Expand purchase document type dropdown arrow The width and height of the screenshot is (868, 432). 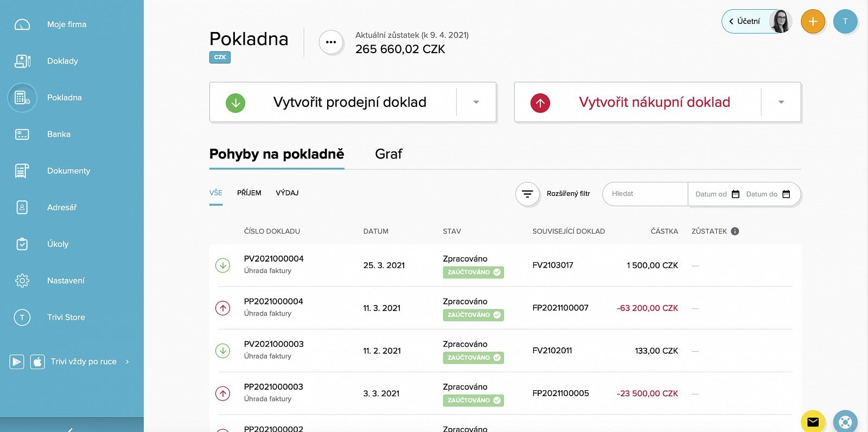click(x=781, y=102)
